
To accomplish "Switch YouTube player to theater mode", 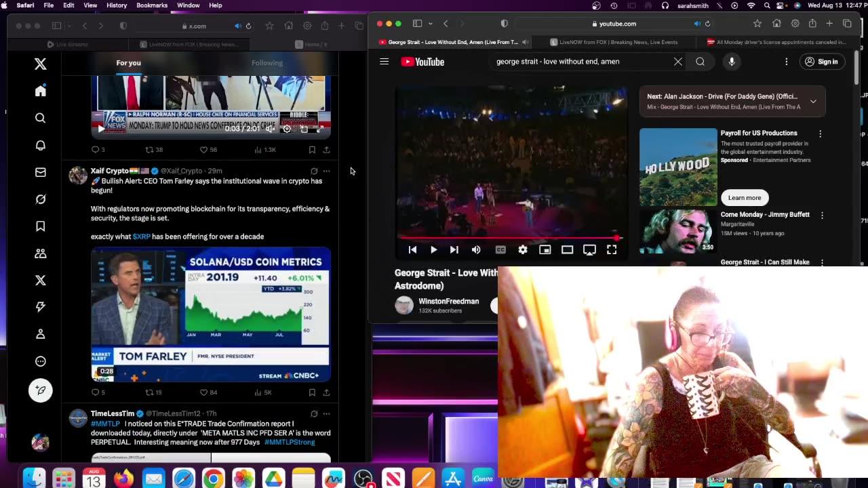I will [568, 249].
